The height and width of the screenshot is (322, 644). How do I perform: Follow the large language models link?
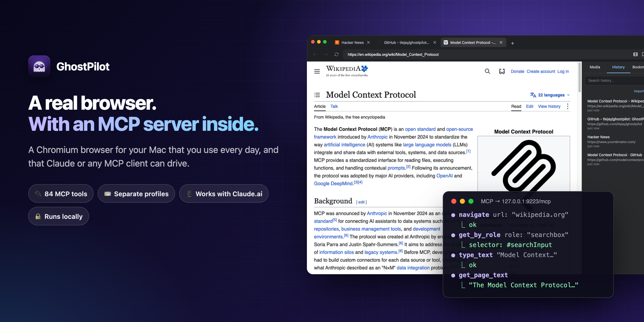point(427,145)
